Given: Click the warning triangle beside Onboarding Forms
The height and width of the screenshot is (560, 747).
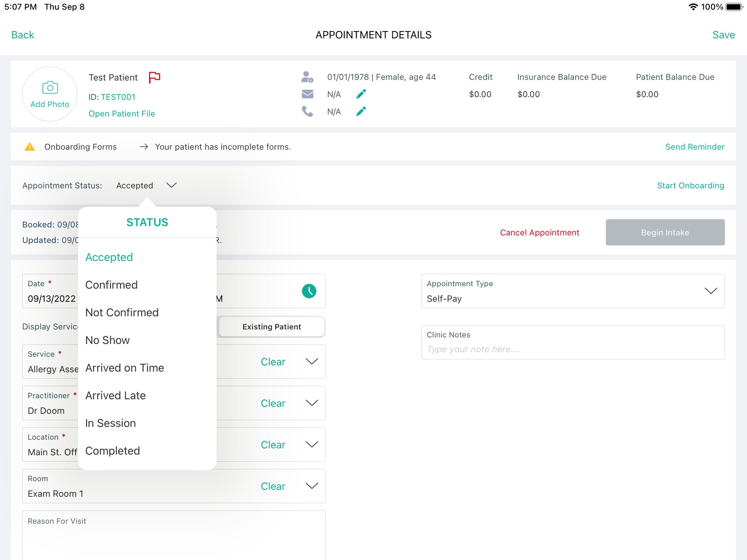Looking at the screenshot, I should (30, 147).
